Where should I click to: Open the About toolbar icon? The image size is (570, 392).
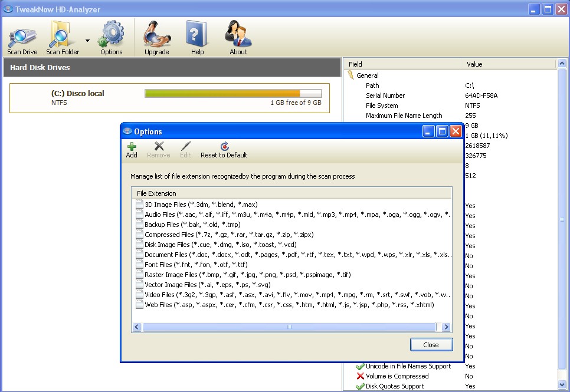tap(238, 38)
